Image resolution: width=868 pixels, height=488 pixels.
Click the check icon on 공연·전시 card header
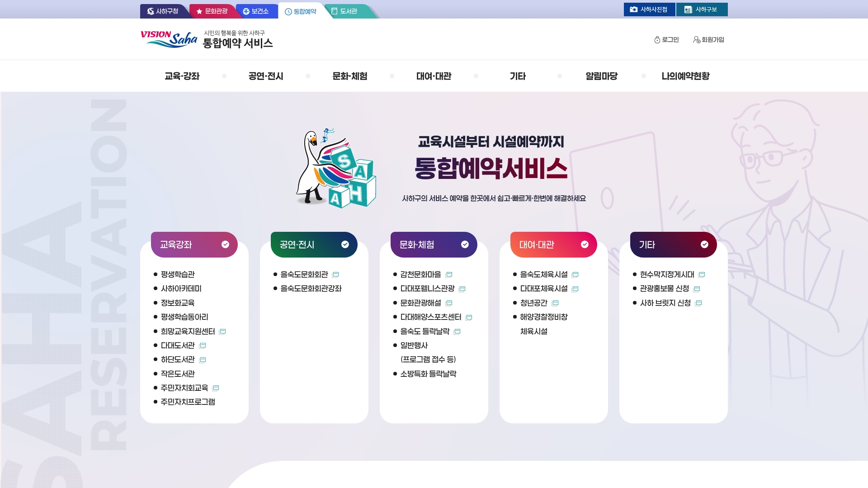[345, 244]
